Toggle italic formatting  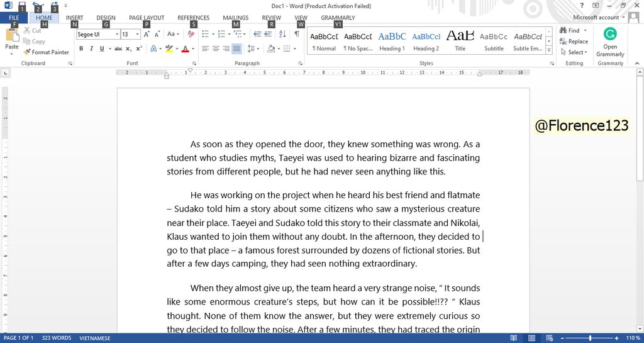(x=92, y=48)
